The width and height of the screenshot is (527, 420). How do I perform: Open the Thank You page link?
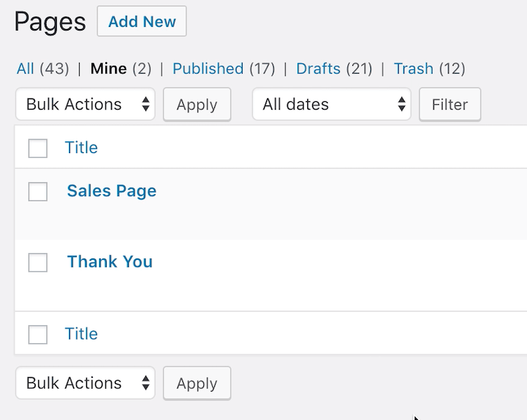click(x=110, y=262)
